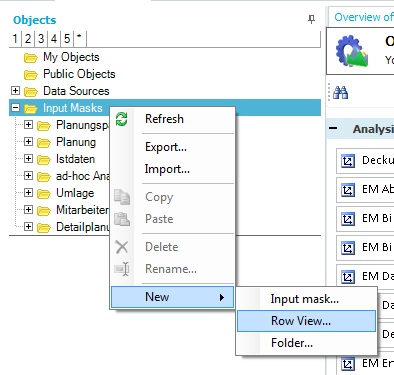
Task: Collapse the Analysis section
Action: point(333,128)
